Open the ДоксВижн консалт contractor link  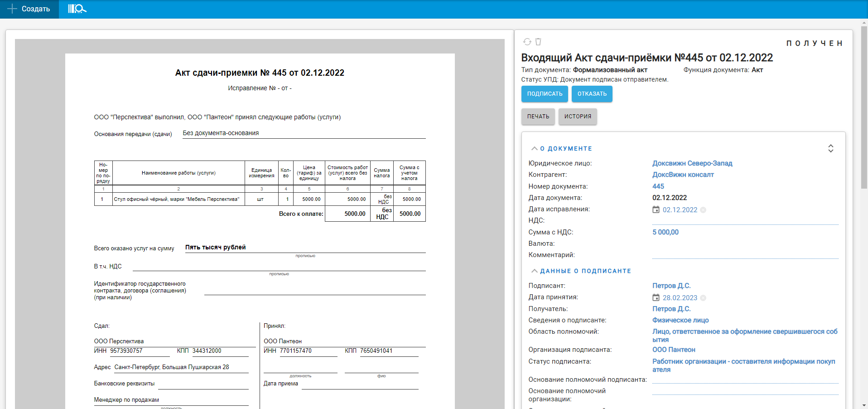pyautogui.click(x=683, y=175)
